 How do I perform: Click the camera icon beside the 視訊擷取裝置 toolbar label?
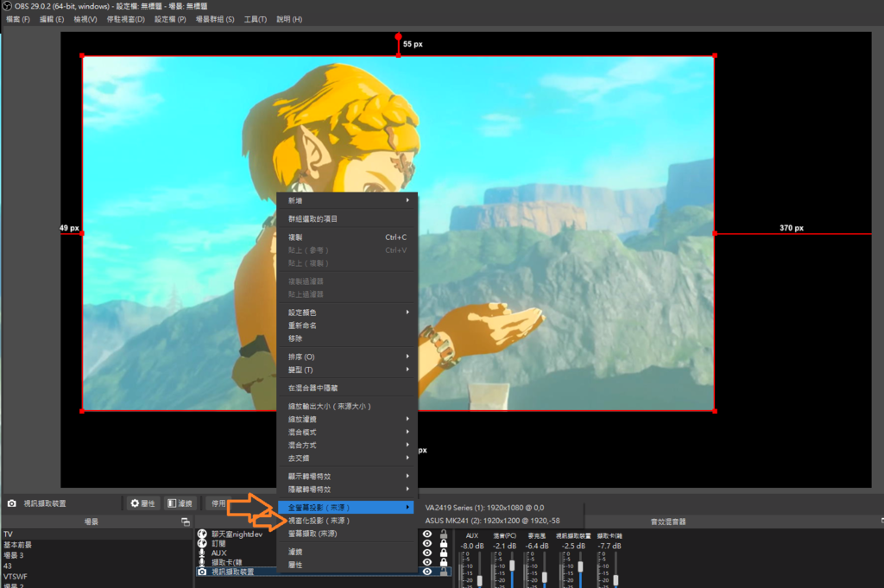(11, 503)
